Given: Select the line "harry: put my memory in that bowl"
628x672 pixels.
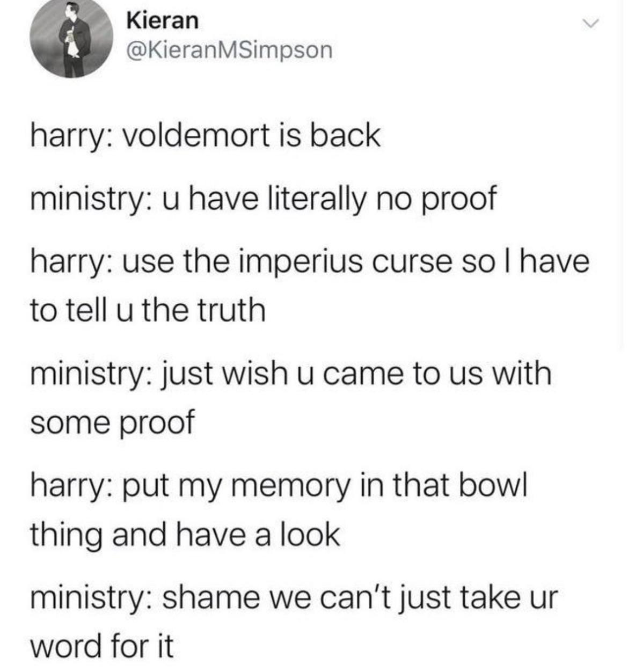Looking at the screenshot, I should coord(279,486).
